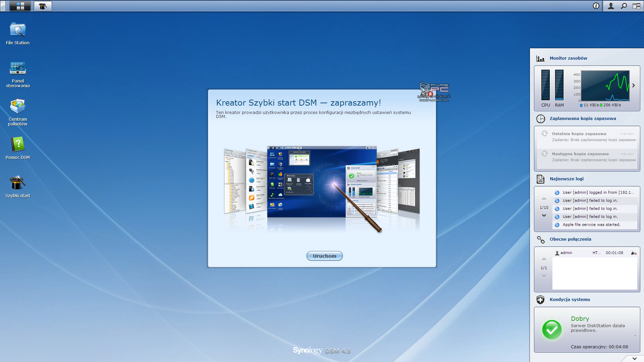Click the network traffic graph
This screenshot has width=644, height=362.
605,85
